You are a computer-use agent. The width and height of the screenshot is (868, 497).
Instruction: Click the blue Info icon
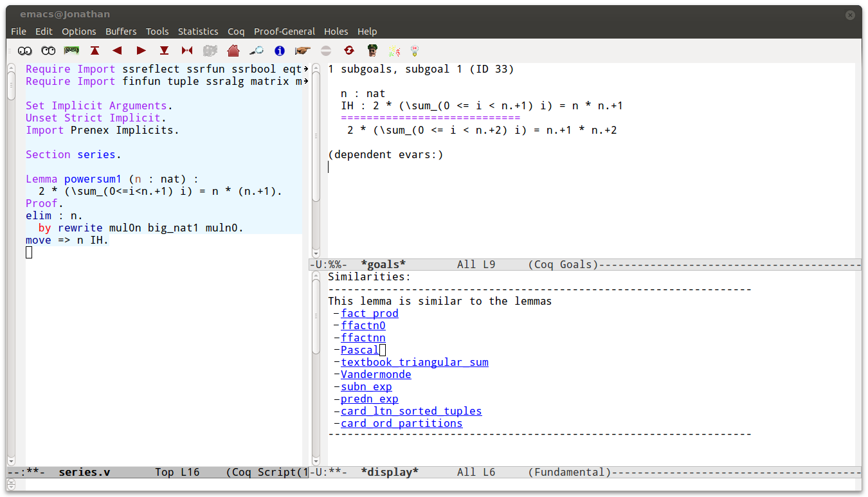280,50
